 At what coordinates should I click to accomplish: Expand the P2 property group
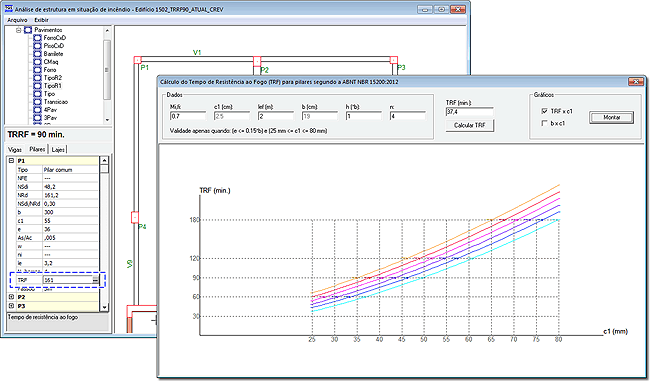(12, 297)
